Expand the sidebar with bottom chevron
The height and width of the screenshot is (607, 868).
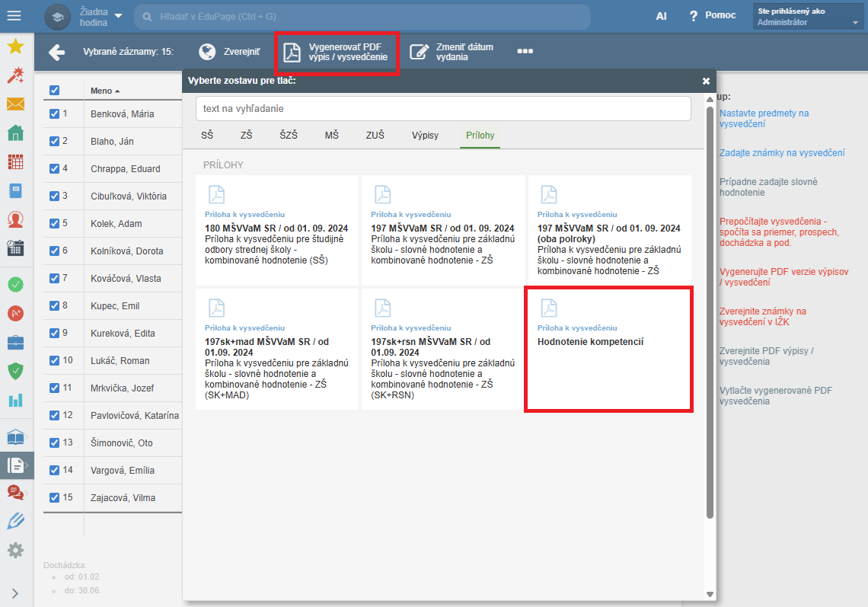pyautogui.click(x=15, y=593)
